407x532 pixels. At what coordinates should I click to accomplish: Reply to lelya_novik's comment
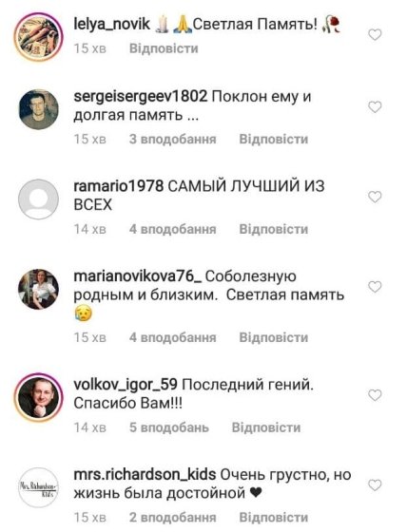[x=164, y=48]
